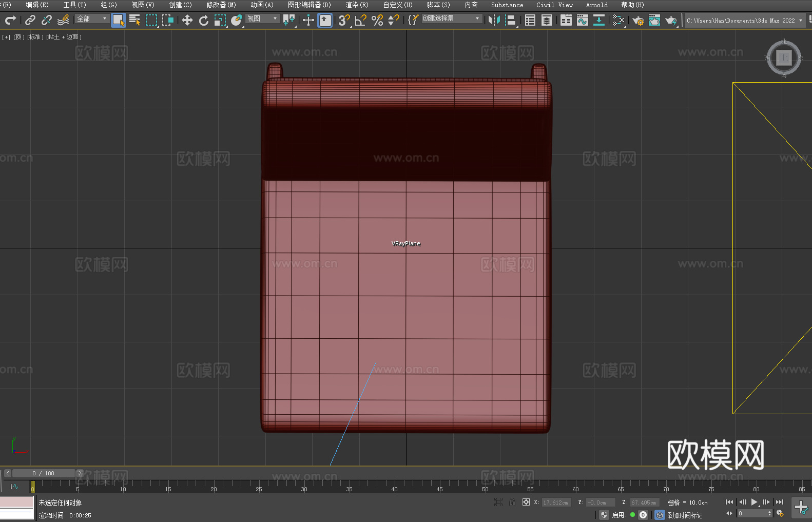Open the 组(G) menu

108,5
